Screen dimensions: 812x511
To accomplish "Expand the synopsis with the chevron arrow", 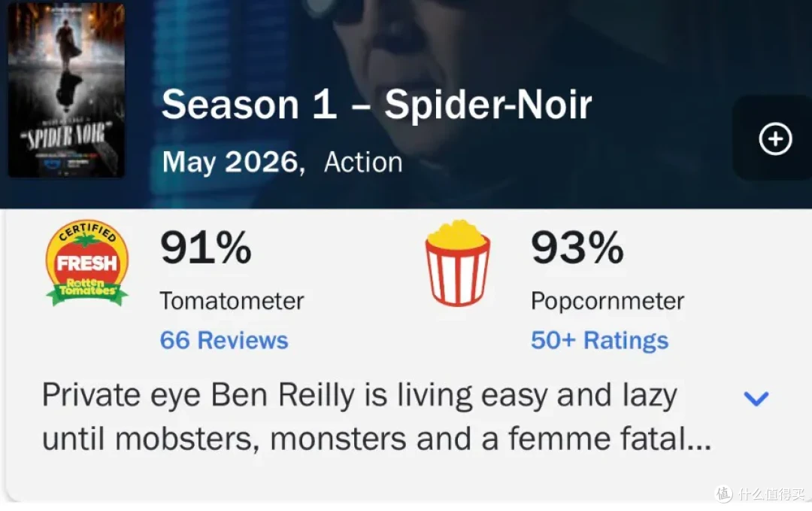I will (756, 398).
